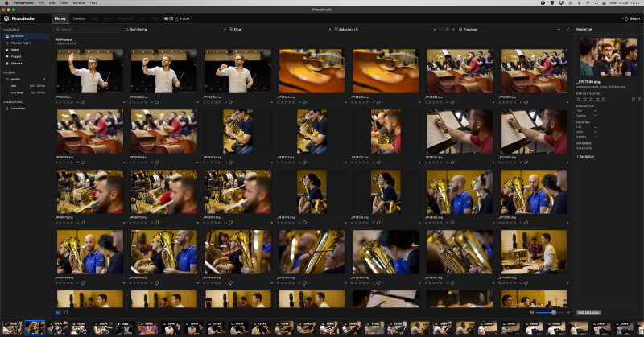Viewport: 644px width, 337px height.
Task: Set one-star rating in the Inspector
Action: tap(579, 99)
